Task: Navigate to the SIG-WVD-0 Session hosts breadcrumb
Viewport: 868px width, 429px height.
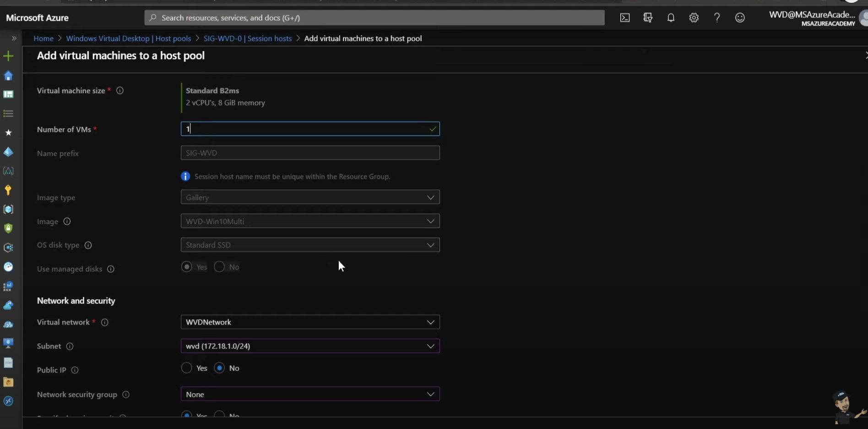Action: tap(247, 38)
